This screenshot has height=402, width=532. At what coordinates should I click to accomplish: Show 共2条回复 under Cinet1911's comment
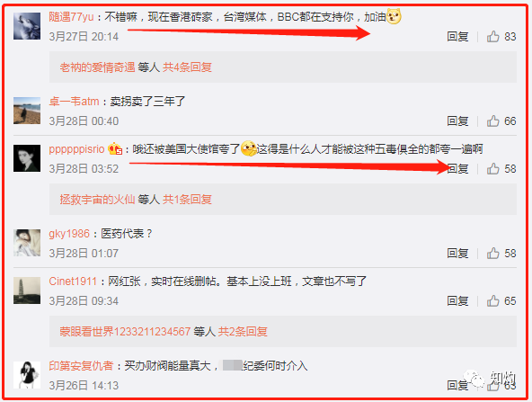[243, 331]
